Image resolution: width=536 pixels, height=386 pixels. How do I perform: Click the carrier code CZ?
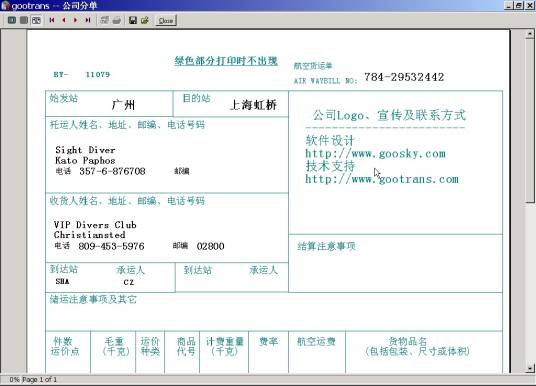(129, 282)
